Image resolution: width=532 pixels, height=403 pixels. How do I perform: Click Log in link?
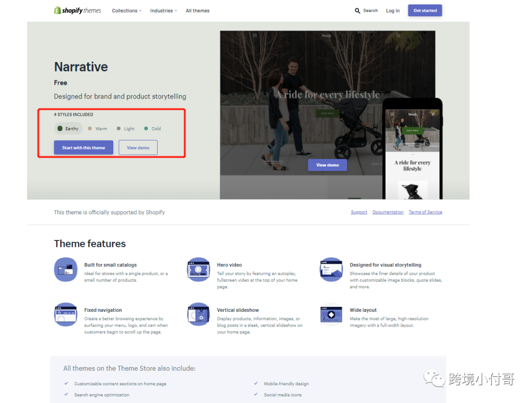pos(393,11)
